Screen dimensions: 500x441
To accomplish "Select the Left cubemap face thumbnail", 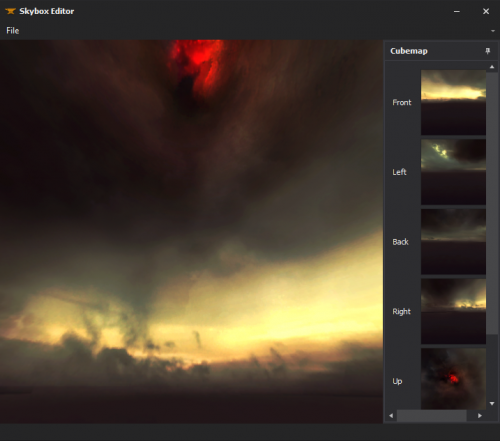I will pyautogui.click(x=453, y=172).
